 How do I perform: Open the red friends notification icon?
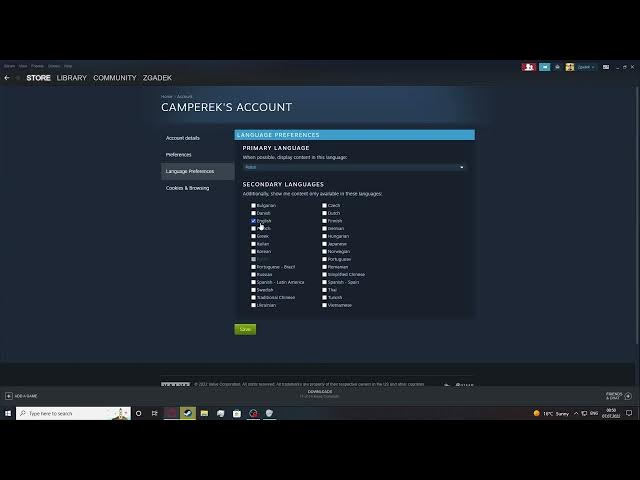[x=529, y=67]
